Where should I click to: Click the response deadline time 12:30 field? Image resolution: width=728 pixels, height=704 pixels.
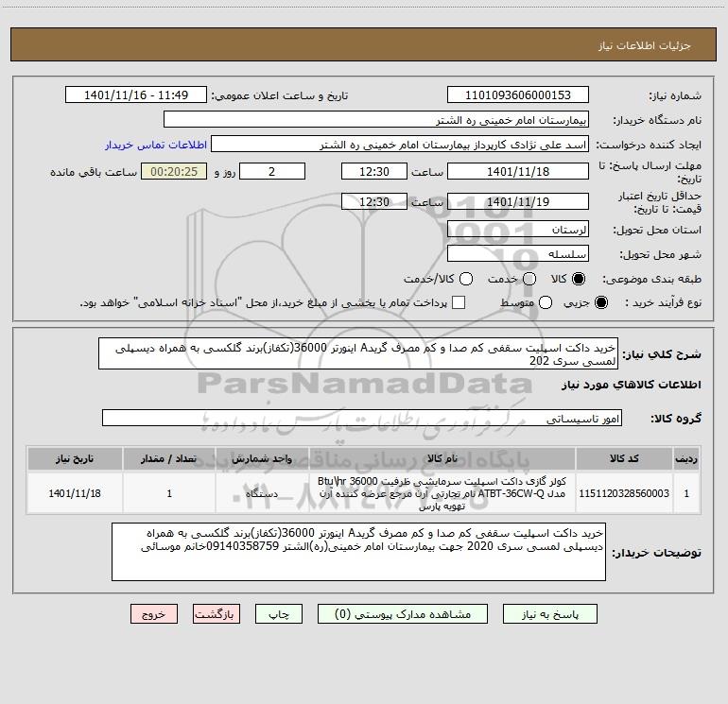tap(374, 171)
